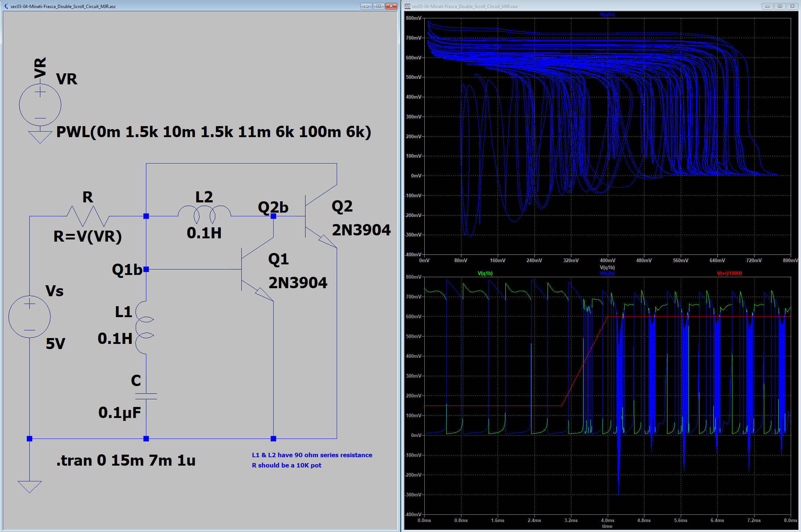Click the red V(vr)/10000 trace label
This screenshot has height=532, width=801.
click(x=729, y=273)
